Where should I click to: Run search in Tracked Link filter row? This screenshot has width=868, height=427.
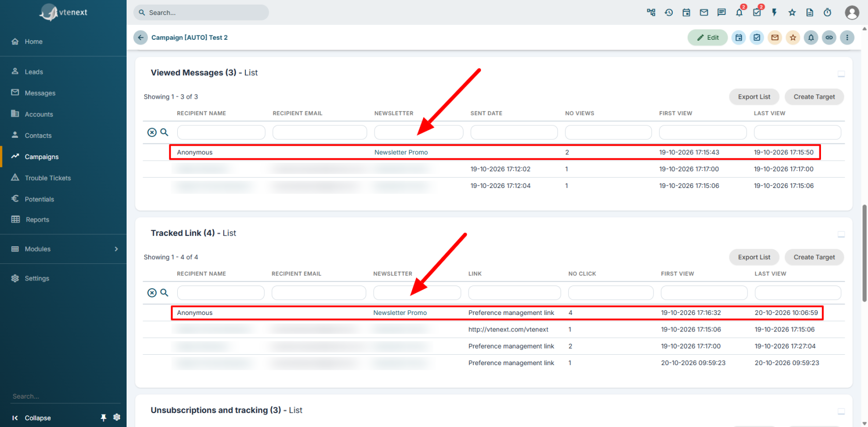click(x=164, y=293)
